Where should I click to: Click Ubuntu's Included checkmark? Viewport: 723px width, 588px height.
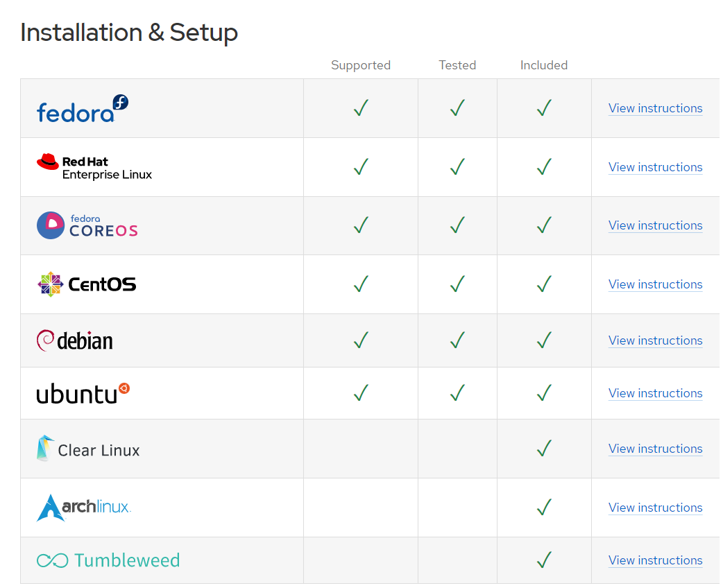click(x=544, y=393)
